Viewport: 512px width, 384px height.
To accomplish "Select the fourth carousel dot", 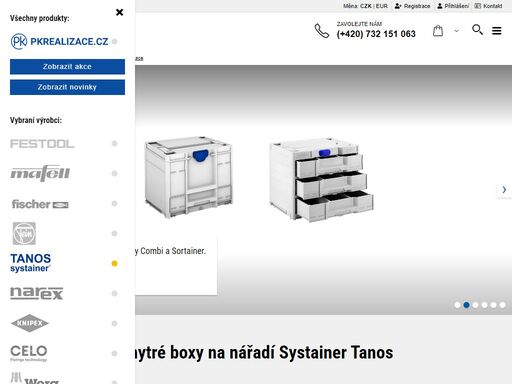I will click(484, 305).
